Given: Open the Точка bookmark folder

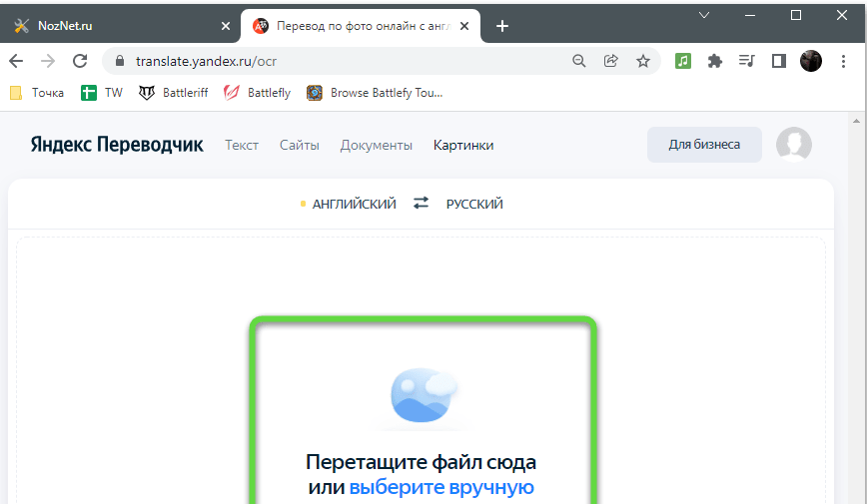Looking at the screenshot, I should pyautogui.click(x=37, y=93).
